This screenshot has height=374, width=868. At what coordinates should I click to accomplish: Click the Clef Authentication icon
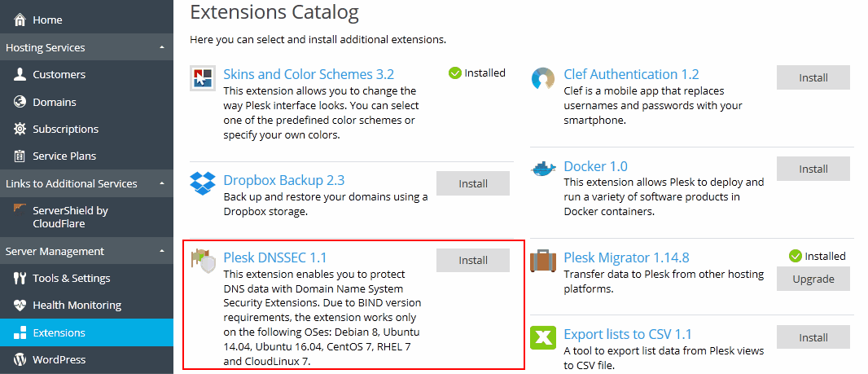[543, 79]
